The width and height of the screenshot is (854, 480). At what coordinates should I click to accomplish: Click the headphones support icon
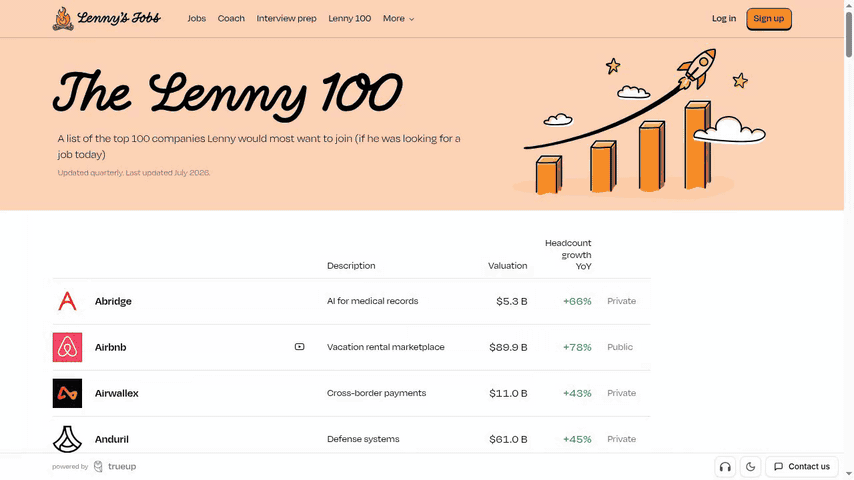tap(725, 467)
